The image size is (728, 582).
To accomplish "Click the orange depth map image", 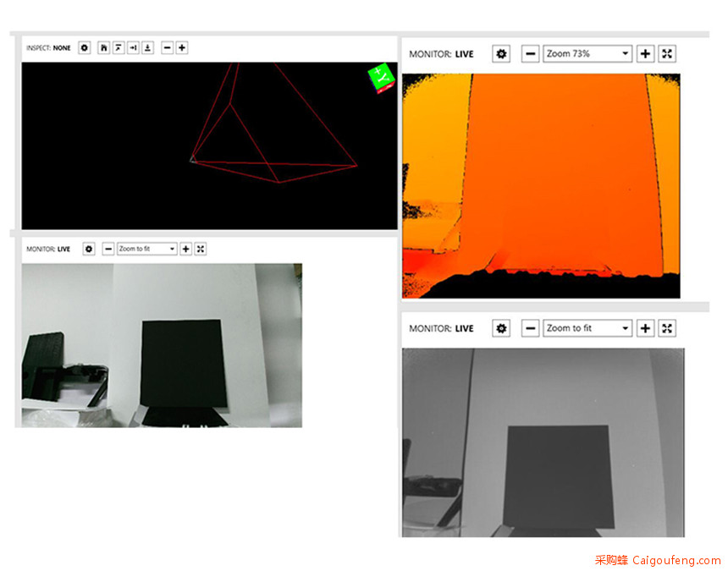I will (542, 178).
